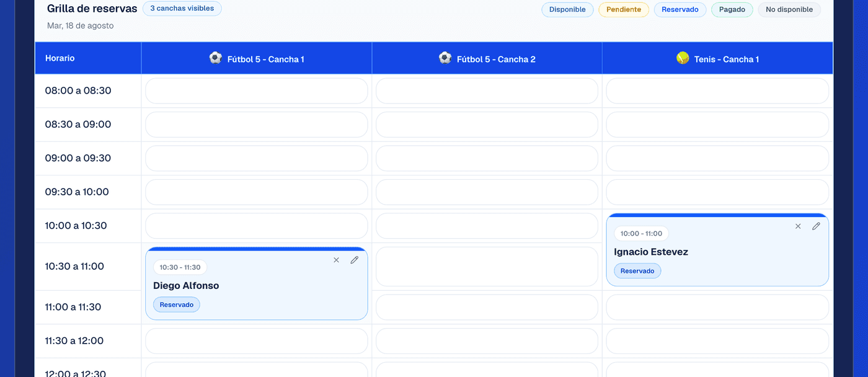868x377 pixels.
Task: Open the pencil editor for Ignacio Estevez's booking
Action: tap(817, 226)
